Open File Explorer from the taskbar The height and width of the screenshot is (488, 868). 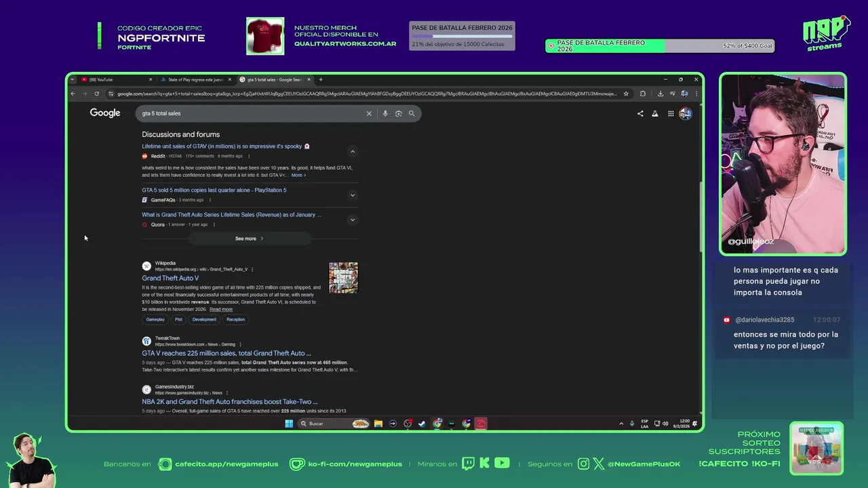378,424
